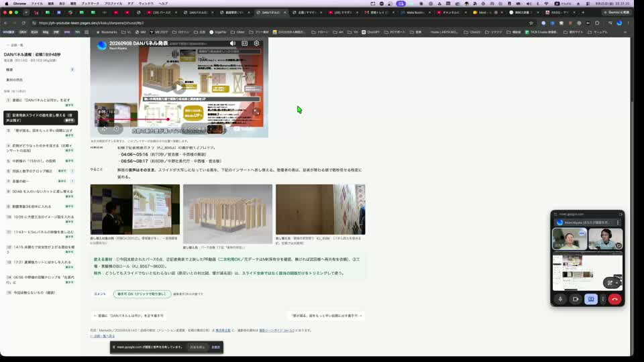Click the コメント button

100,294
